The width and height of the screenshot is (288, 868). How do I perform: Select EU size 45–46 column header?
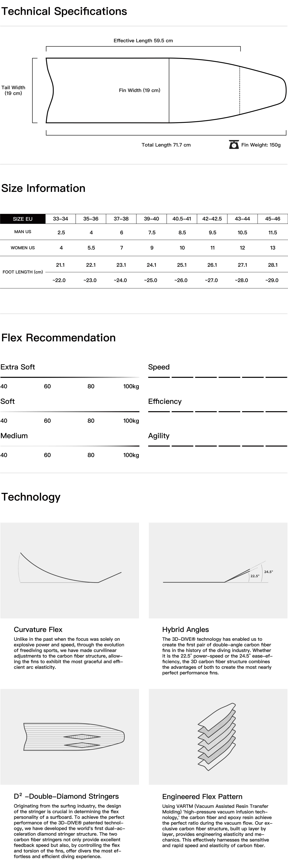click(272, 219)
